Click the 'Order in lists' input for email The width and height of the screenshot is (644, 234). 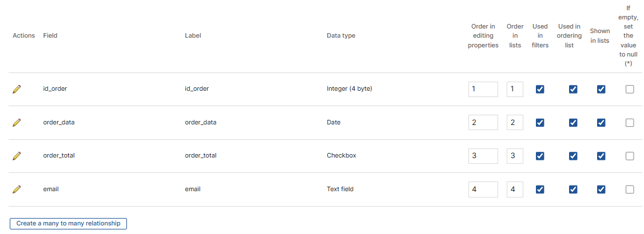point(515,189)
